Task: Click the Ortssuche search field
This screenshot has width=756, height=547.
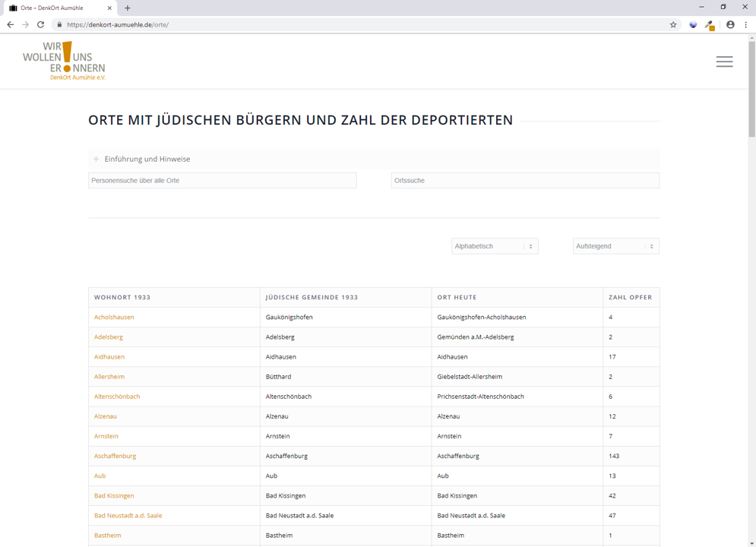Action: [524, 180]
